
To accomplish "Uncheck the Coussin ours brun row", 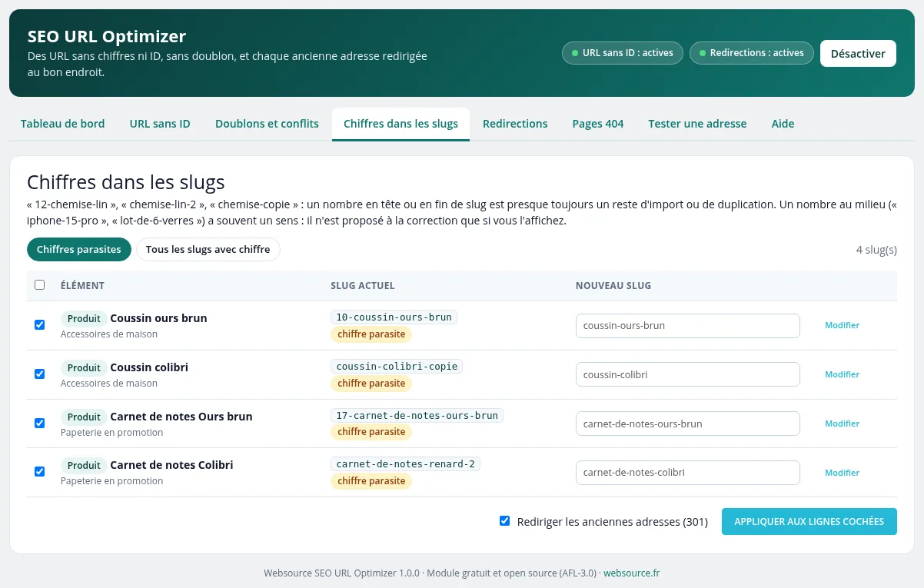I will (40, 325).
